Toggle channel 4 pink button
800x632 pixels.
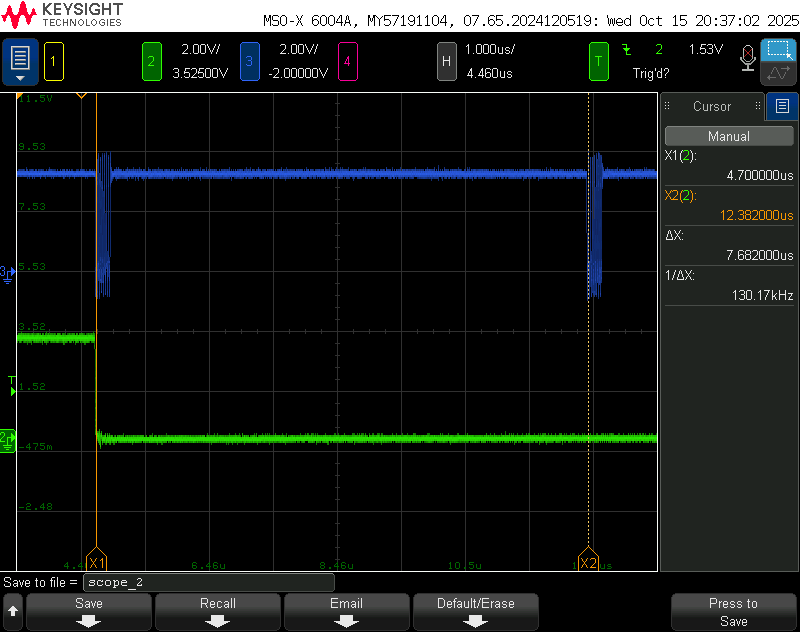click(x=347, y=62)
